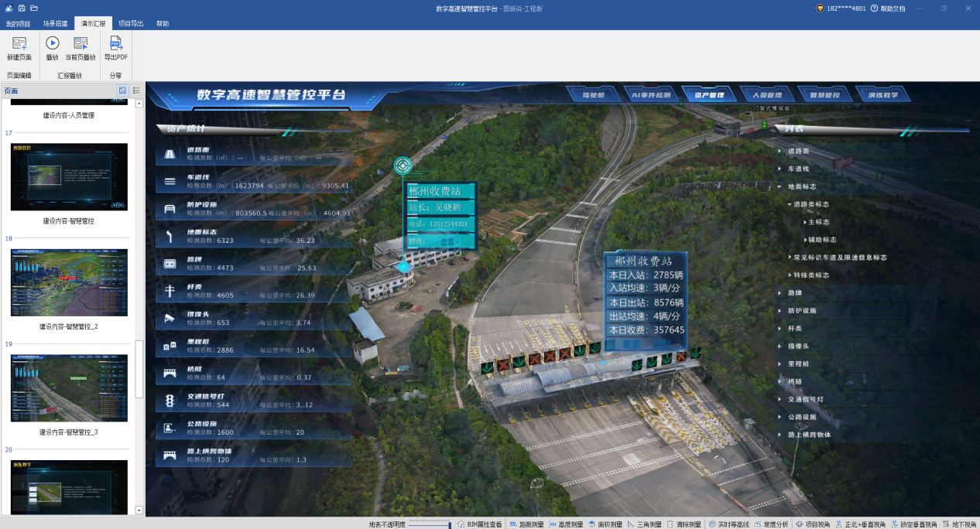Collapse the 地面标志 tree node

pos(780,186)
